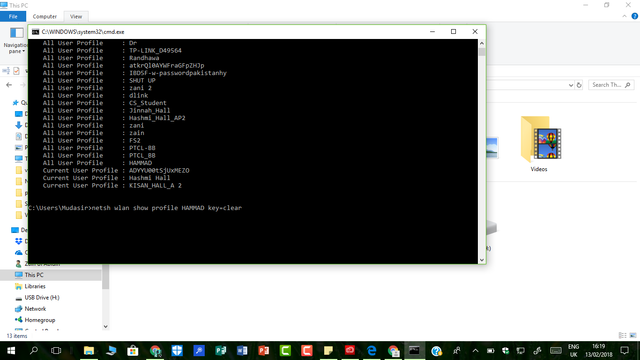Open the touch keyboard tray icon
The width and height of the screenshot is (640, 360).
[x=556, y=351]
